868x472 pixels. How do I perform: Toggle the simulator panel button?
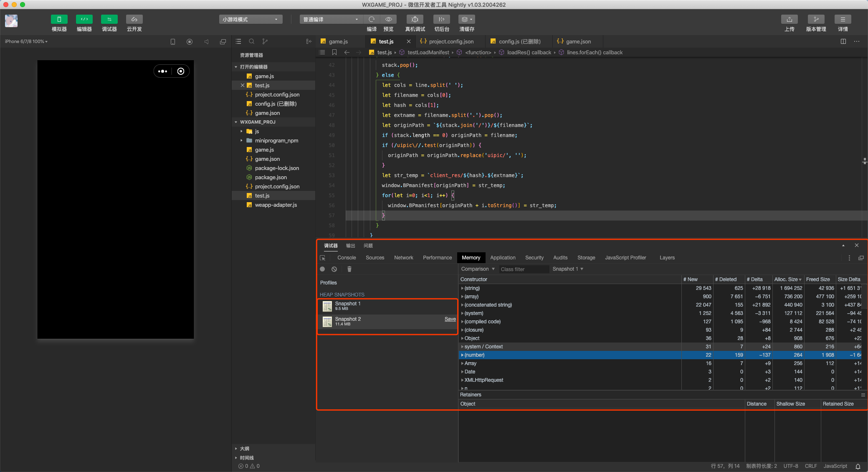[x=59, y=19]
